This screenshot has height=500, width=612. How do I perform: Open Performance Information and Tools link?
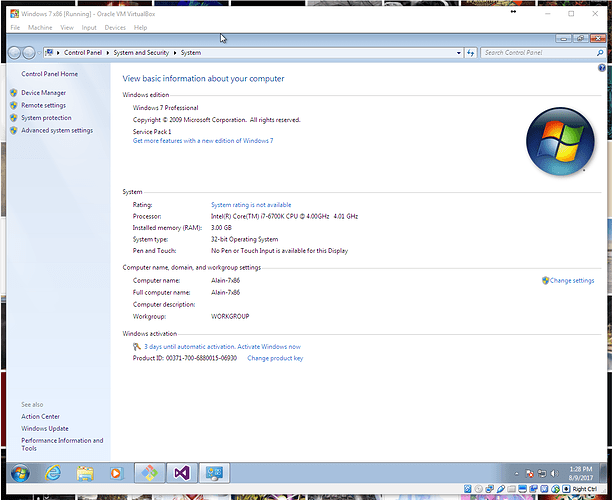(x=62, y=444)
